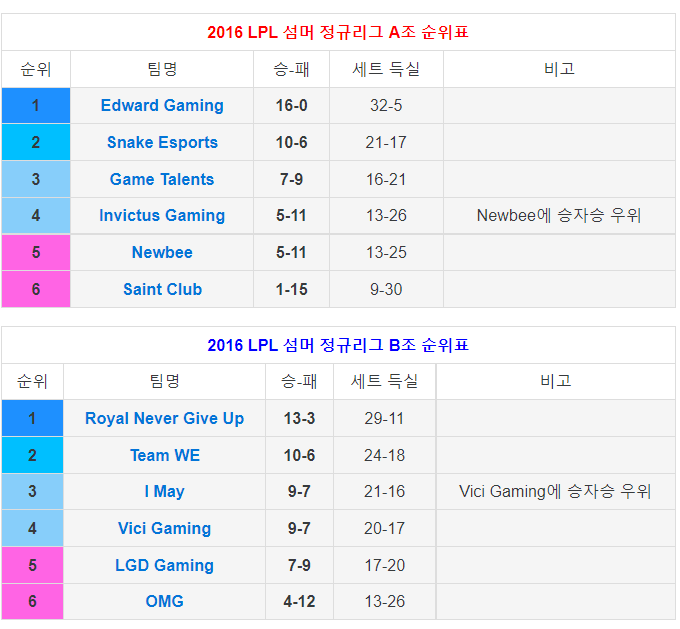Open the Edward Gaming team link
Image resolution: width=680 pixels, height=629 pixels.
(x=162, y=105)
